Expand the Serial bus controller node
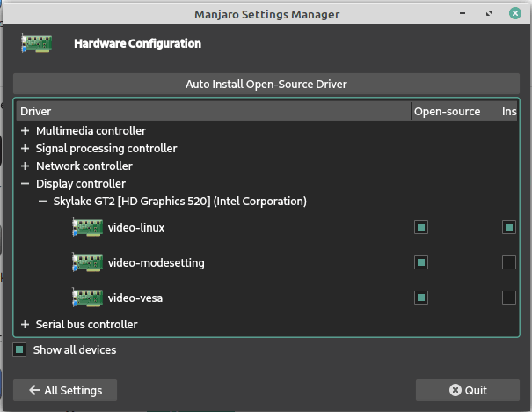Image resolution: width=532 pixels, height=412 pixels. pos(26,325)
